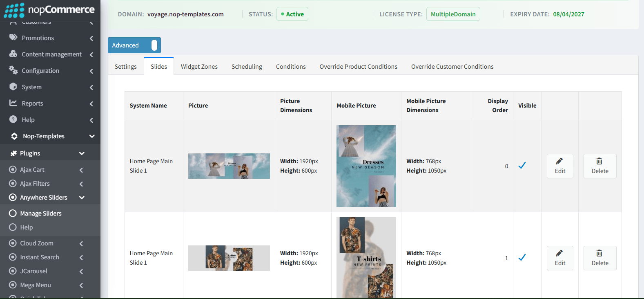Click the MultipleDomain license badge
This screenshot has width=644, height=299.
coord(453,14)
